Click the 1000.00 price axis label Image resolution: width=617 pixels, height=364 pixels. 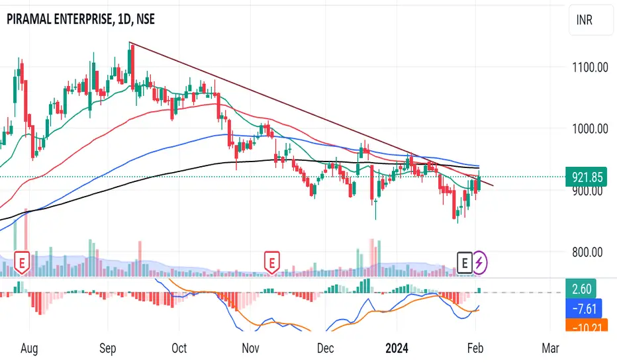coord(590,128)
